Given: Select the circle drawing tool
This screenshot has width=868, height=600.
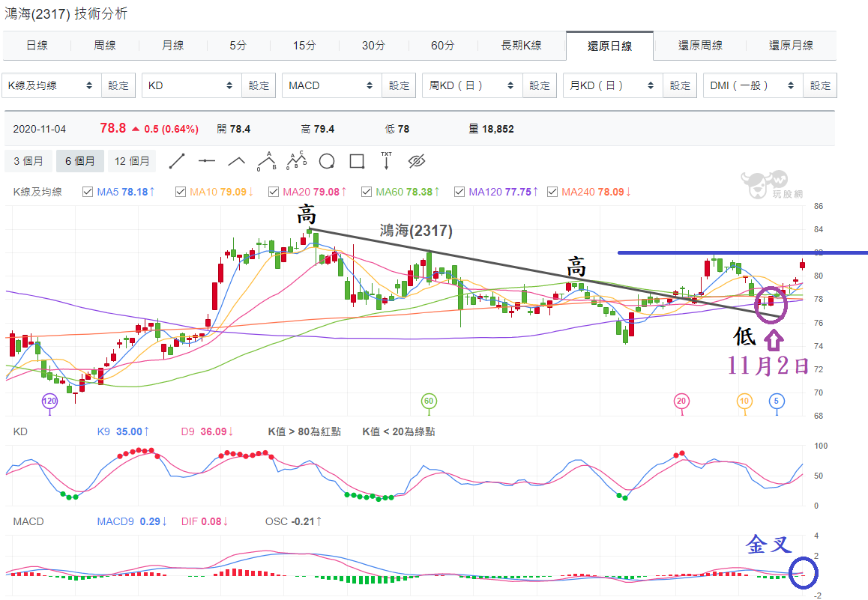Looking at the screenshot, I should [327, 161].
